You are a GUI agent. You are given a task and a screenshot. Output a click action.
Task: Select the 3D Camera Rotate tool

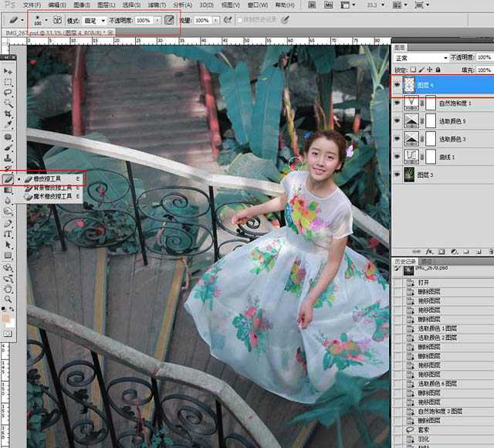tap(8, 279)
